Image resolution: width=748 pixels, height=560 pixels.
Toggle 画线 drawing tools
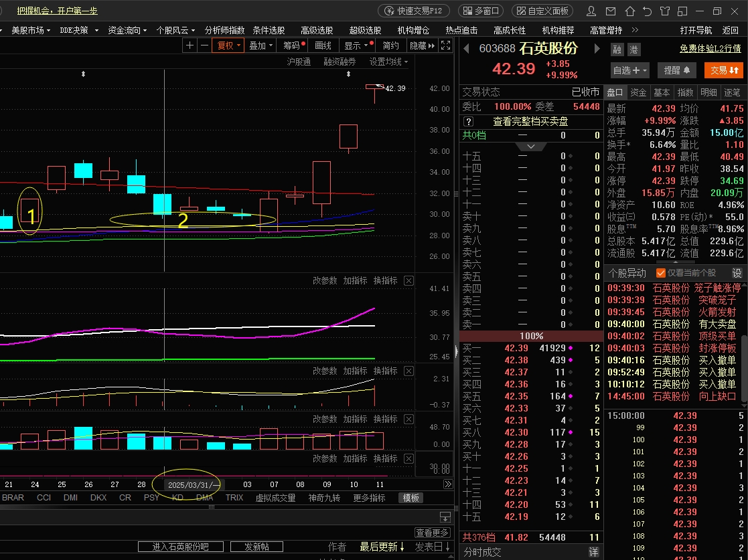click(x=323, y=45)
